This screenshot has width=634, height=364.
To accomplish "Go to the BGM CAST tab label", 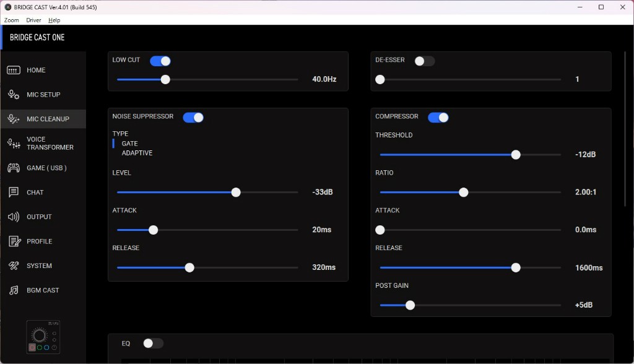I will pyautogui.click(x=43, y=290).
